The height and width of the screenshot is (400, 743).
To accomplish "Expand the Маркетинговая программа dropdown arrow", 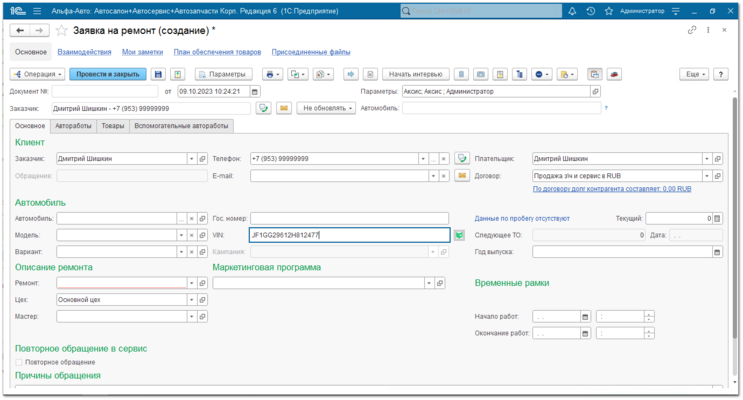I will click(x=429, y=283).
